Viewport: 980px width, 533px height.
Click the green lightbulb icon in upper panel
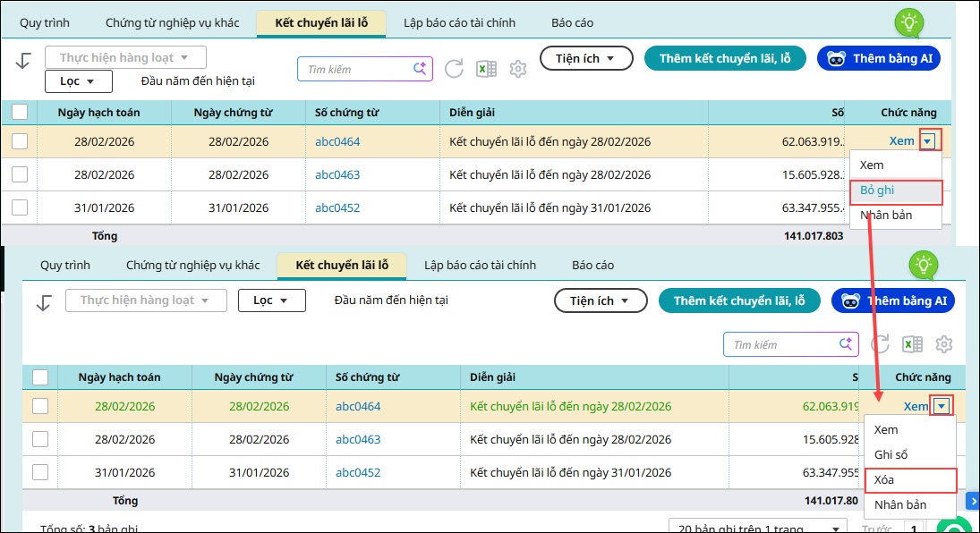[910, 21]
